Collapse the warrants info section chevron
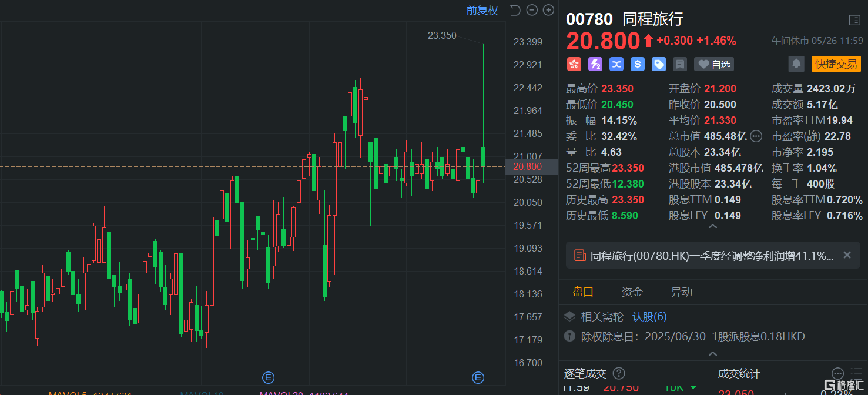The height and width of the screenshot is (395, 868). coord(713,354)
